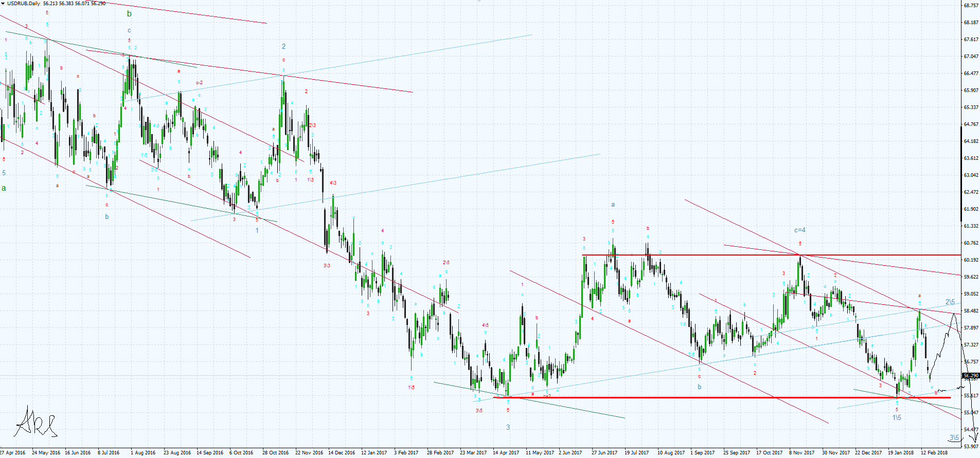This screenshot has height=458, width=980.
Task: Click the 12 Feb 2018 date label
Action: pyautogui.click(x=934, y=453)
